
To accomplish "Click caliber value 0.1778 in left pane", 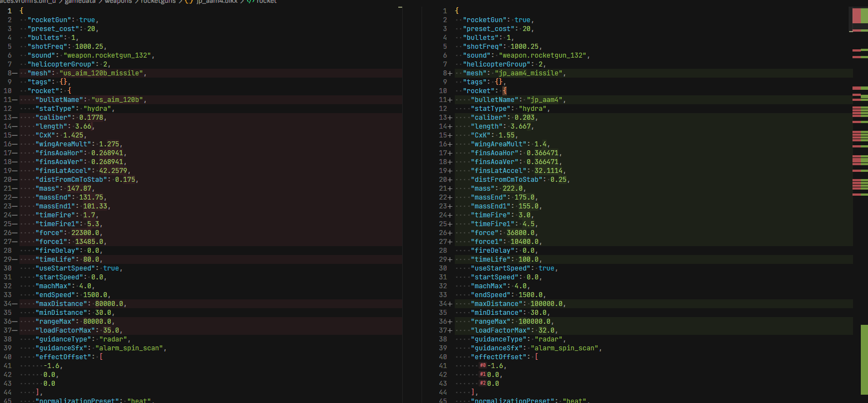I will (x=91, y=118).
